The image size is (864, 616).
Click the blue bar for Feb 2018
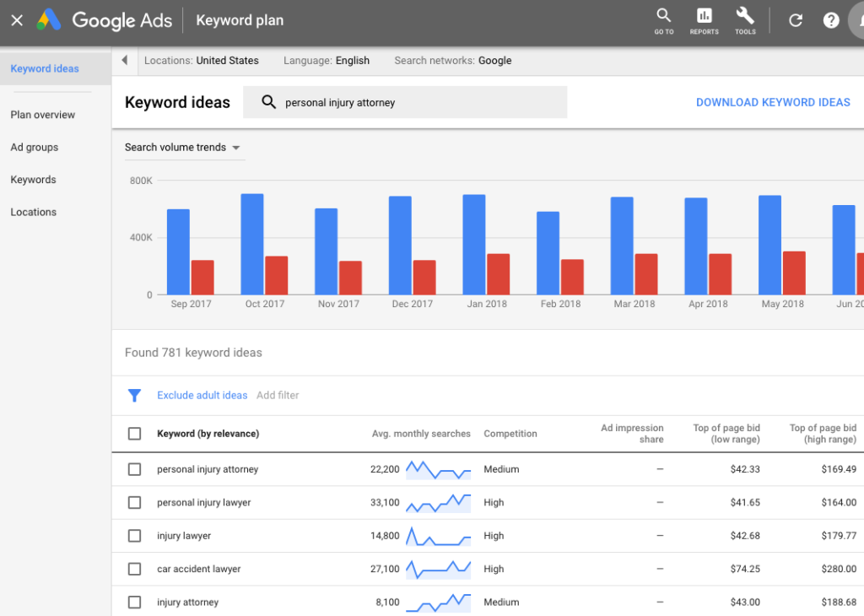[548, 253]
